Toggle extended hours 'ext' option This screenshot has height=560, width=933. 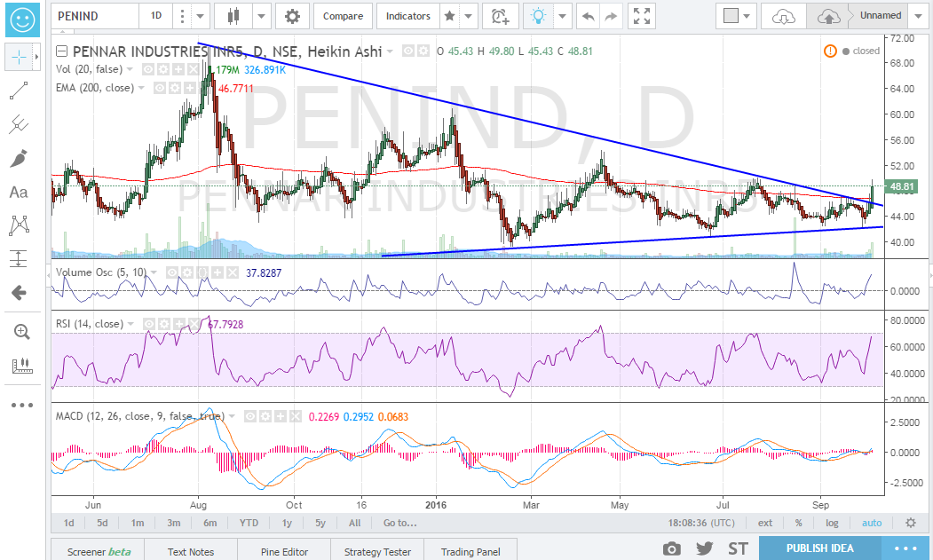765,523
